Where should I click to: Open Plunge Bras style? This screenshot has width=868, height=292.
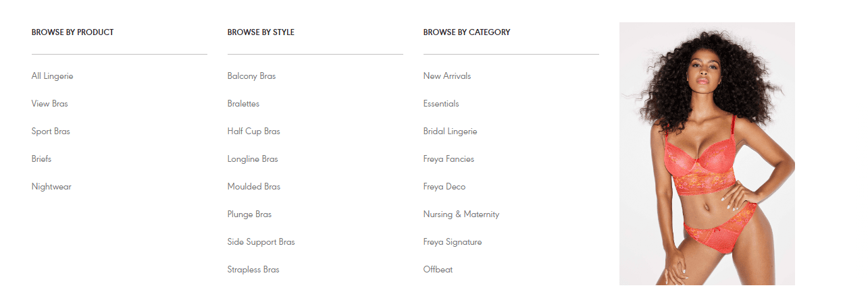point(249,214)
